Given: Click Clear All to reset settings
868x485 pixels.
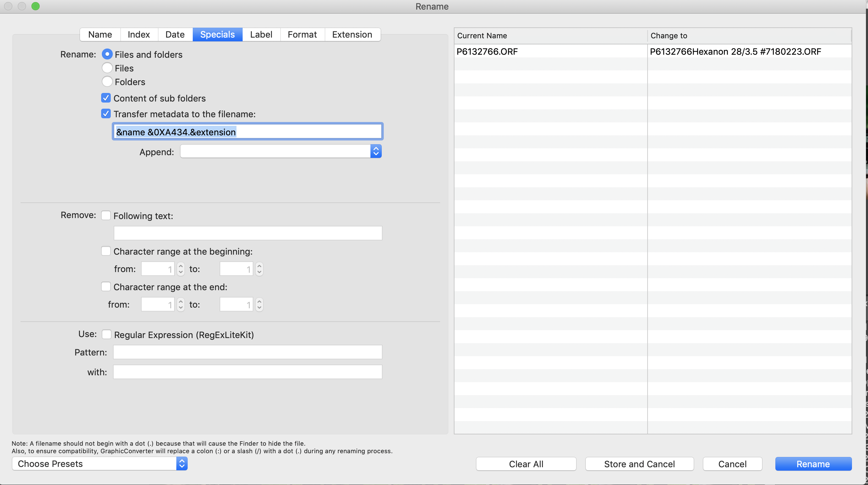Looking at the screenshot, I should click(526, 463).
